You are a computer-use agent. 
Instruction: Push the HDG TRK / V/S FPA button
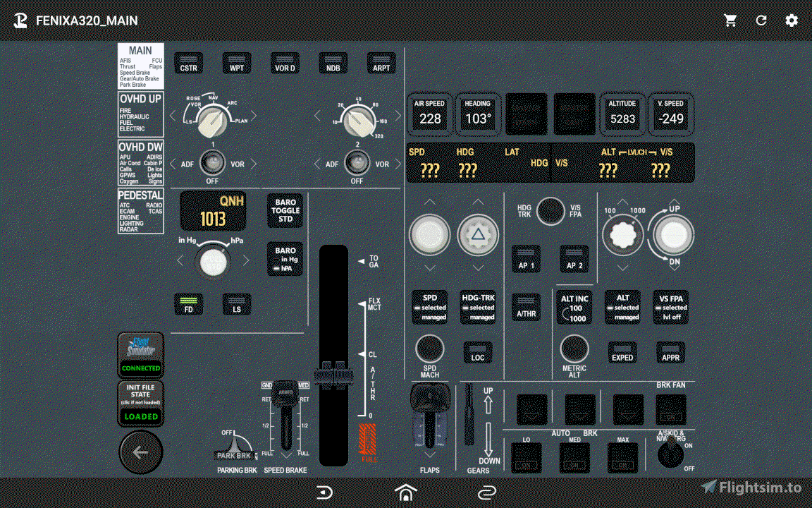coord(550,211)
